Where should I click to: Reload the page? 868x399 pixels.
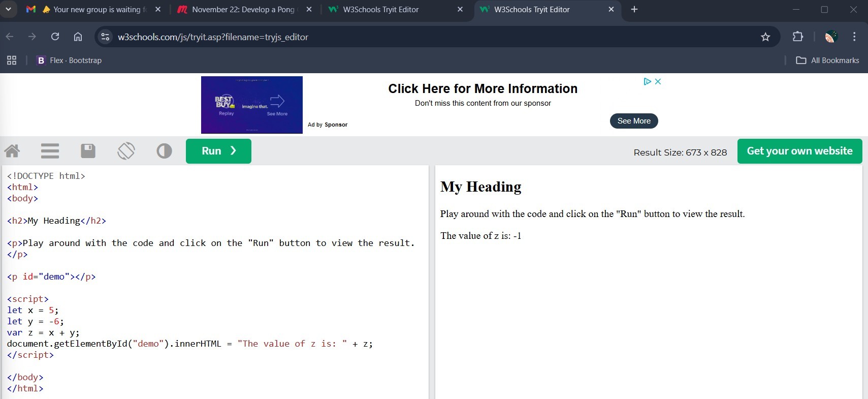[55, 37]
